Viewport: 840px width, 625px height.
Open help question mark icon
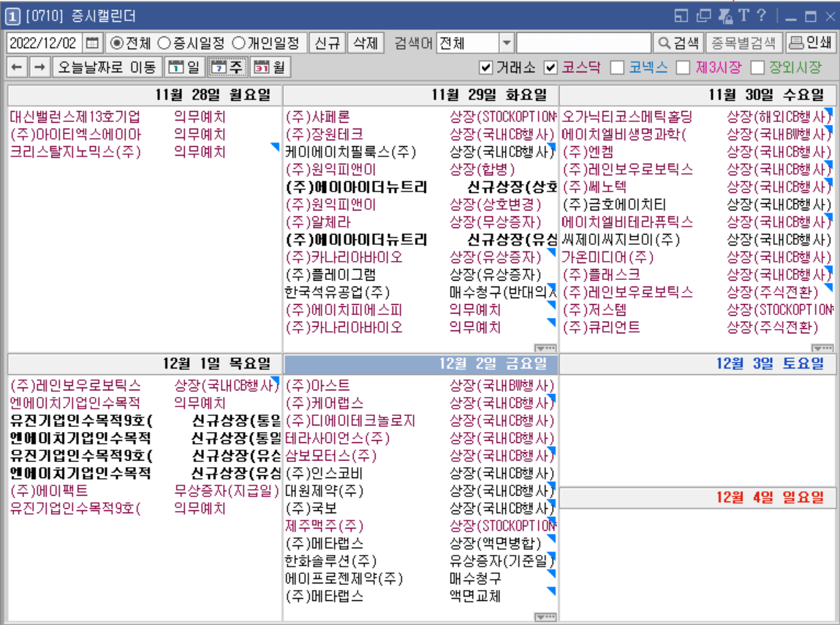point(761,15)
